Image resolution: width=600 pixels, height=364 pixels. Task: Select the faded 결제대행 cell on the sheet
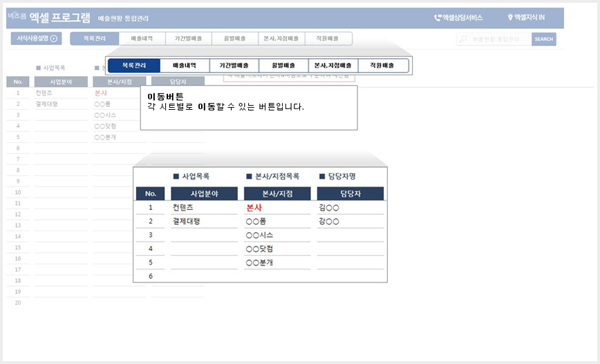point(61,104)
